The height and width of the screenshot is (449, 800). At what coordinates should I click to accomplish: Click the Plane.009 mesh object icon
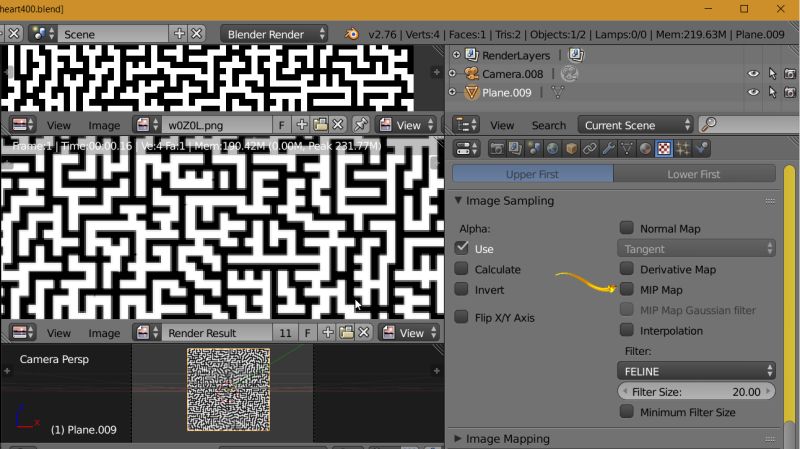[471, 93]
